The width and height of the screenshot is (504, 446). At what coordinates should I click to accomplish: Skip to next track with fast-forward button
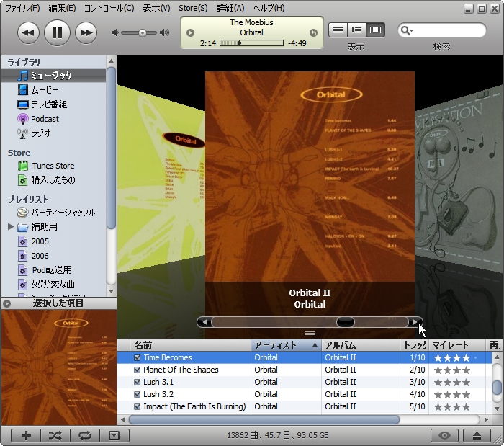tap(86, 32)
